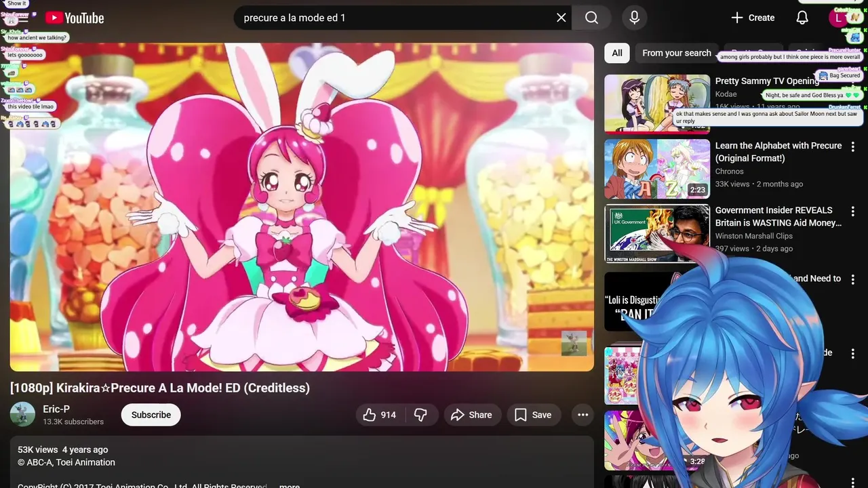The height and width of the screenshot is (488, 868).
Task: Open the notifications bell
Action: tap(802, 18)
